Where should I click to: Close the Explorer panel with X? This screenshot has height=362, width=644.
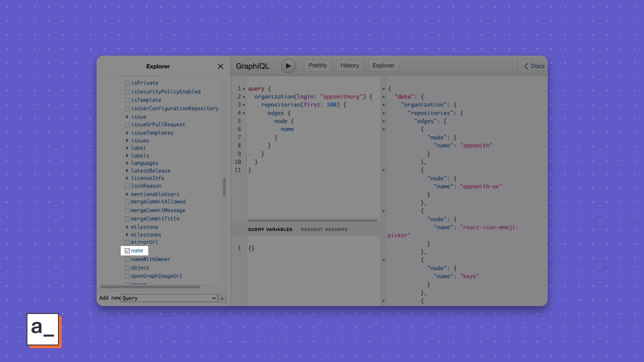tap(220, 66)
